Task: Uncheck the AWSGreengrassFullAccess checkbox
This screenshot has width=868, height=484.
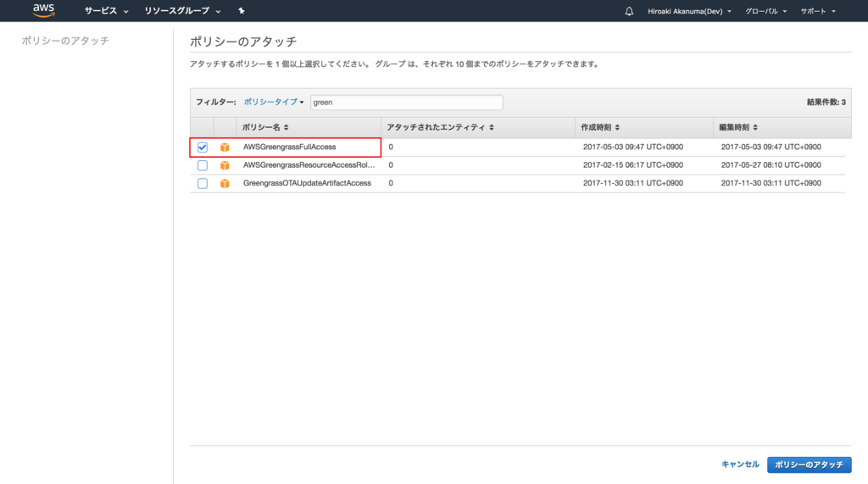Action: (203, 147)
